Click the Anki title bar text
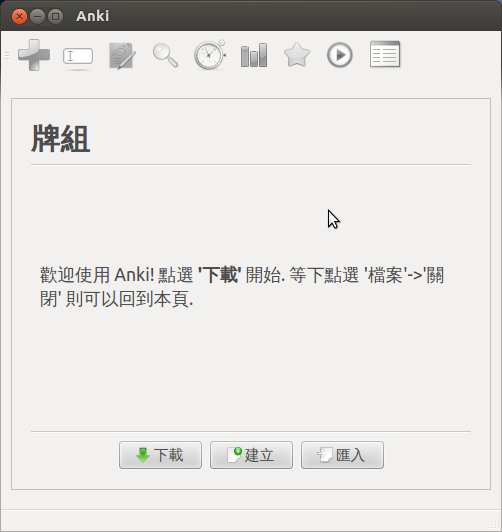Image resolution: width=502 pixels, height=532 pixels. coord(93,16)
